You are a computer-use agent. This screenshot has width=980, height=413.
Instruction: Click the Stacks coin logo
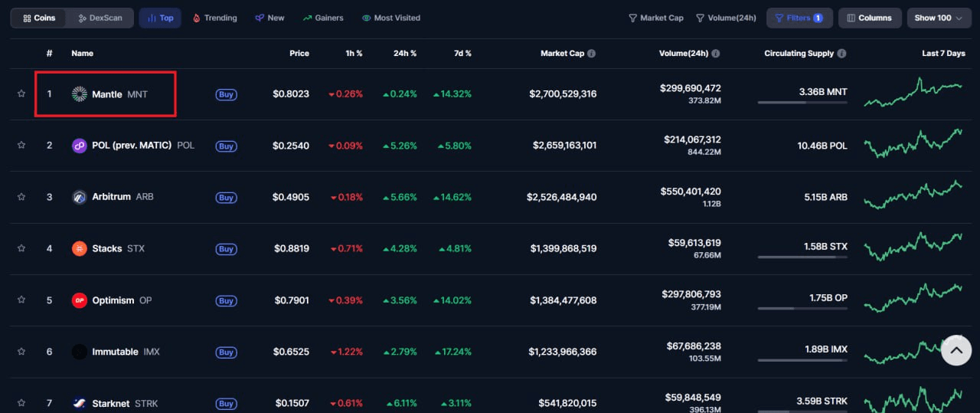click(80, 248)
